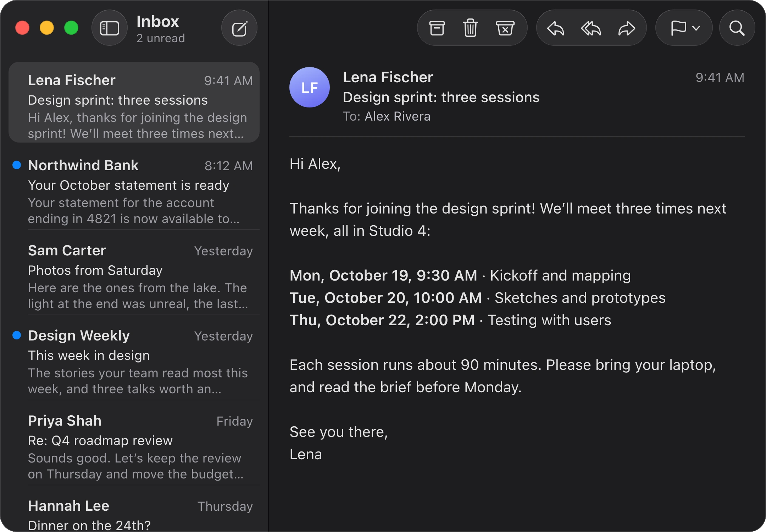Image resolution: width=766 pixels, height=532 pixels.
Task: Click the green full-screen button
Action: coord(71,28)
